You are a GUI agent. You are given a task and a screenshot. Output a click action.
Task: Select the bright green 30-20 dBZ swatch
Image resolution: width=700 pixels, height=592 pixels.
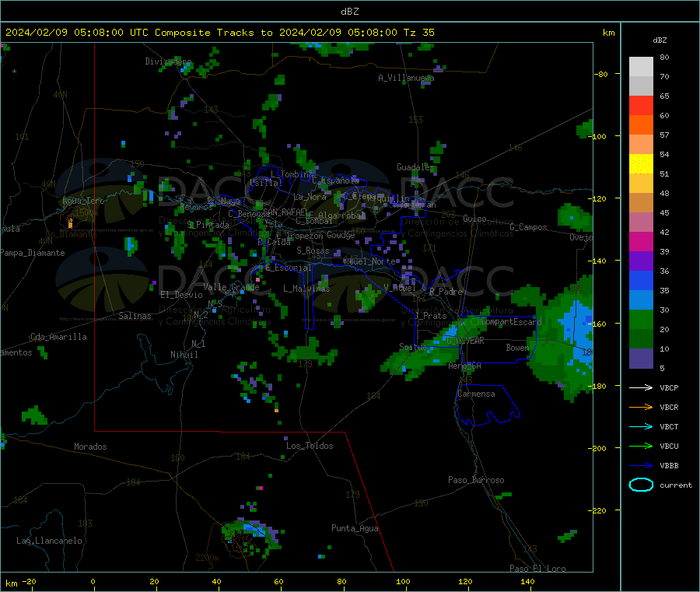pos(641,320)
